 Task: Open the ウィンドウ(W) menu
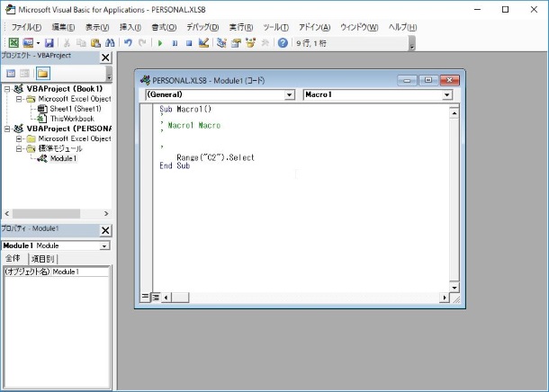pos(359,27)
